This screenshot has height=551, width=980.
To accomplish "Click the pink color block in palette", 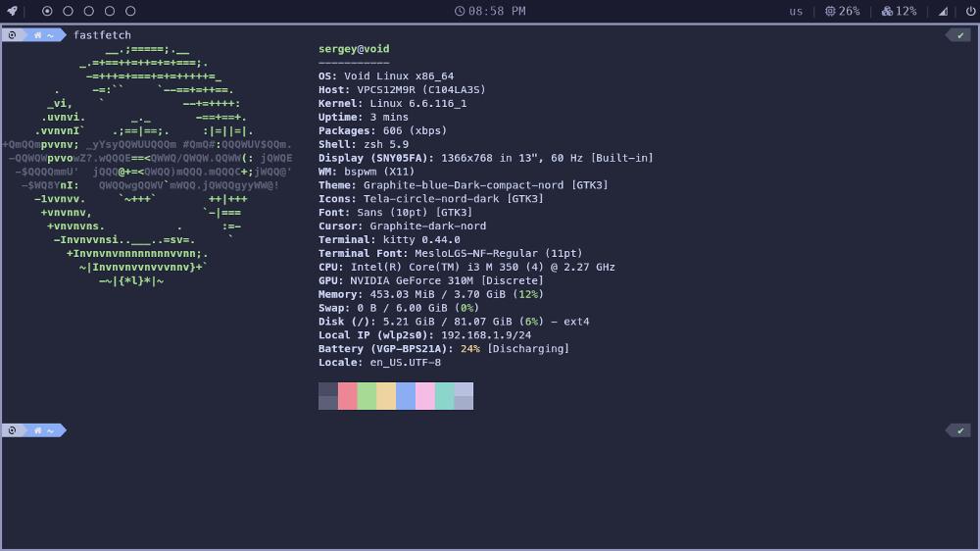I will pos(424,396).
